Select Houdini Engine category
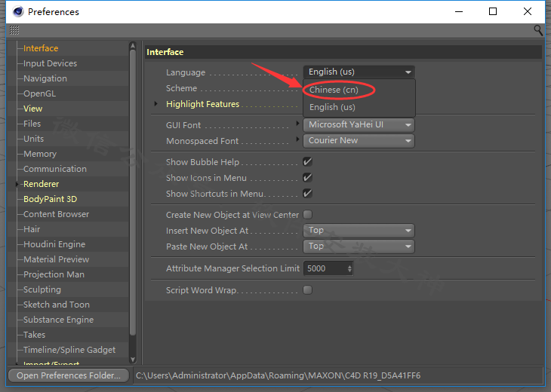This screenshot has width=551, height=392. click(x=54, y=244)
